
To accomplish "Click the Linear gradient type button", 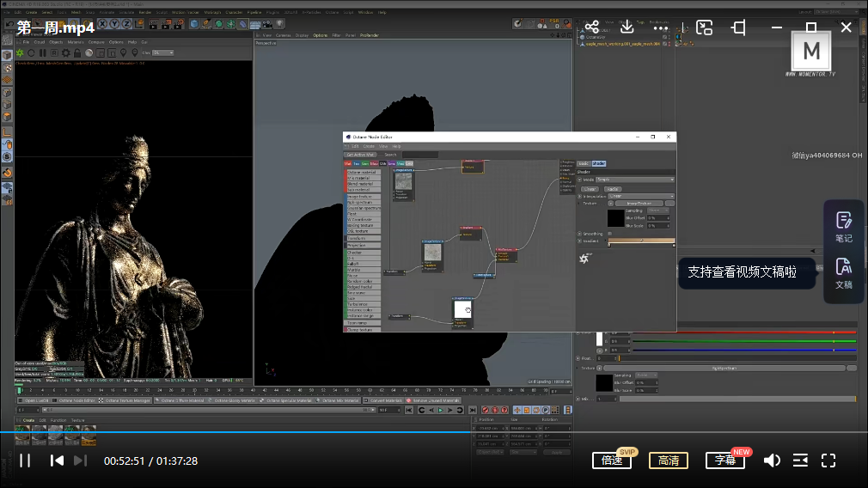I will point(590,189).
